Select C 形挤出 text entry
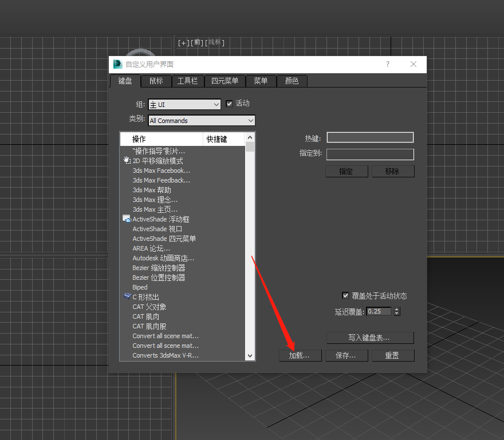This screenshot has height=440, width=504. [145, 297]
